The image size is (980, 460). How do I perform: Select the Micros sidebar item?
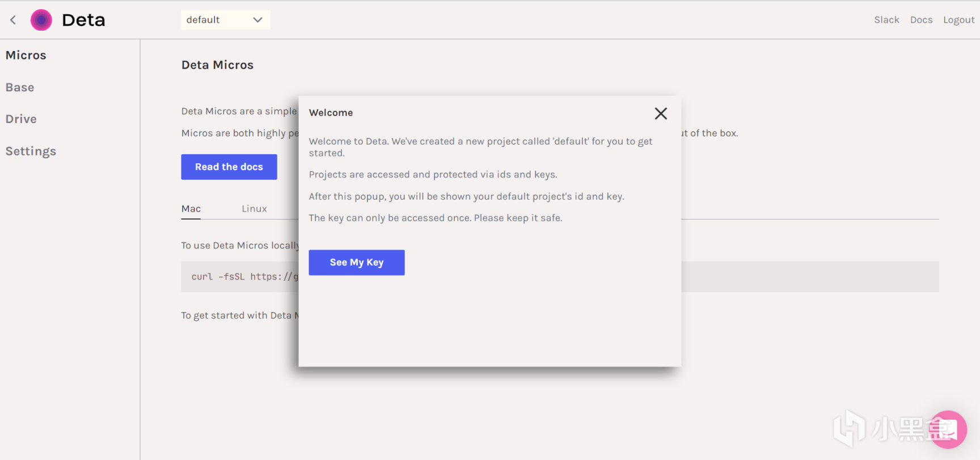click(x=26, y=55)
